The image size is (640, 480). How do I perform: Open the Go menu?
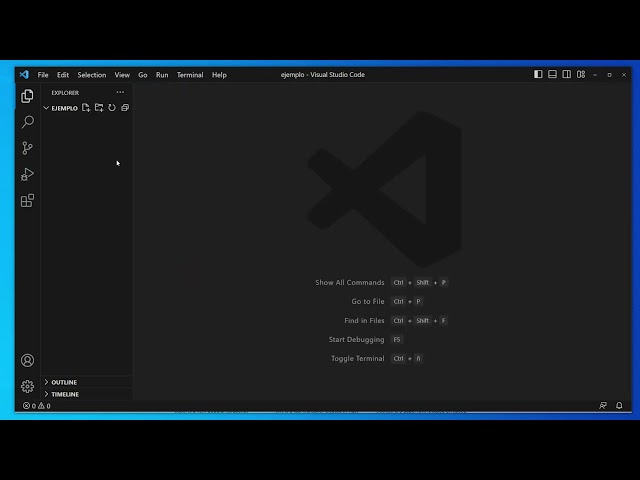pyautogui.click(x=143, y=75)
